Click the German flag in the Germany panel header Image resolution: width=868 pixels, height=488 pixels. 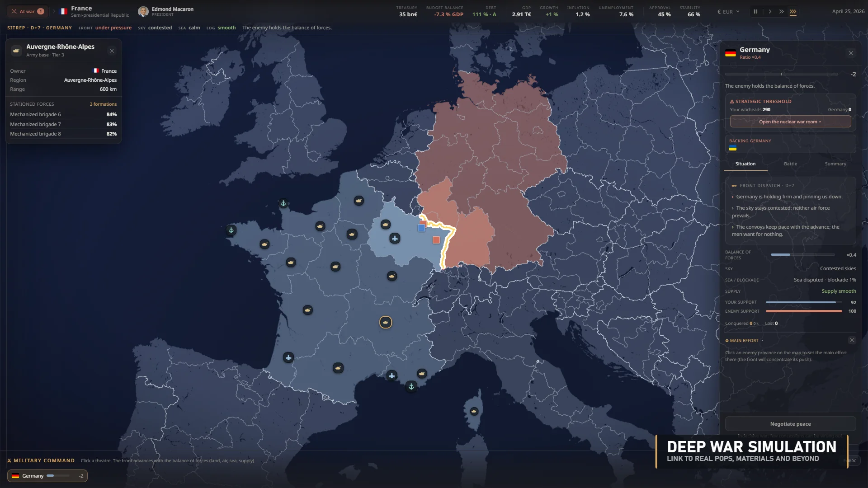[x=731, y=53]
